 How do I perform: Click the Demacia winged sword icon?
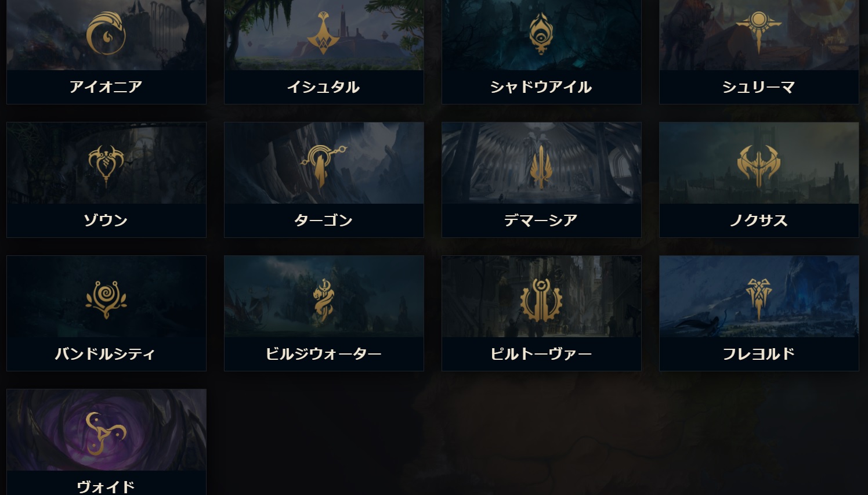coord(541,167)
